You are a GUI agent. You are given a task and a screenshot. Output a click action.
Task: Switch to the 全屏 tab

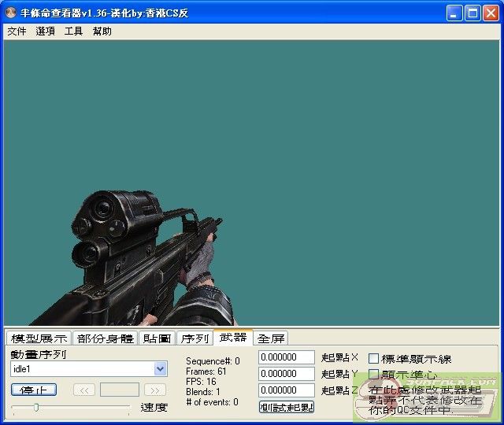tap(271, 338)
